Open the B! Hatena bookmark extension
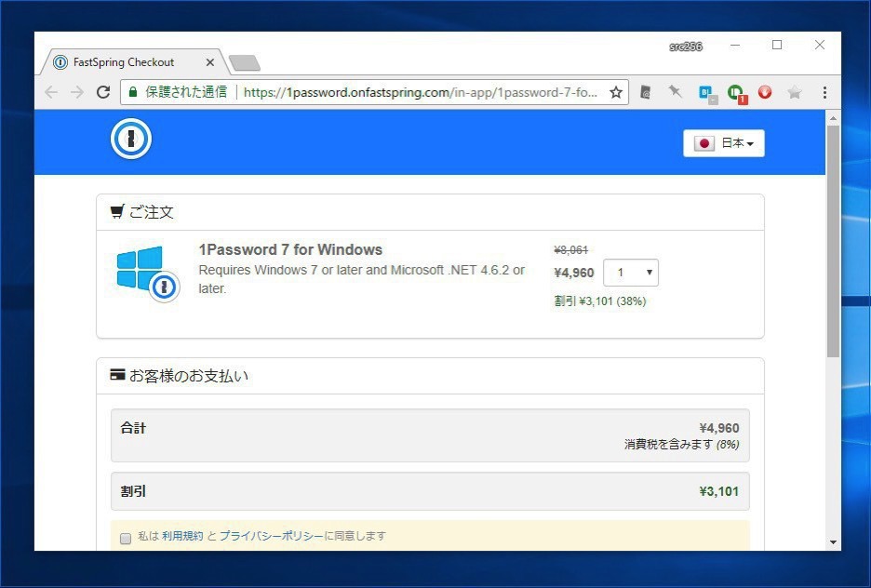The height and width of the screenshot is (588, 871). [707, 93]
